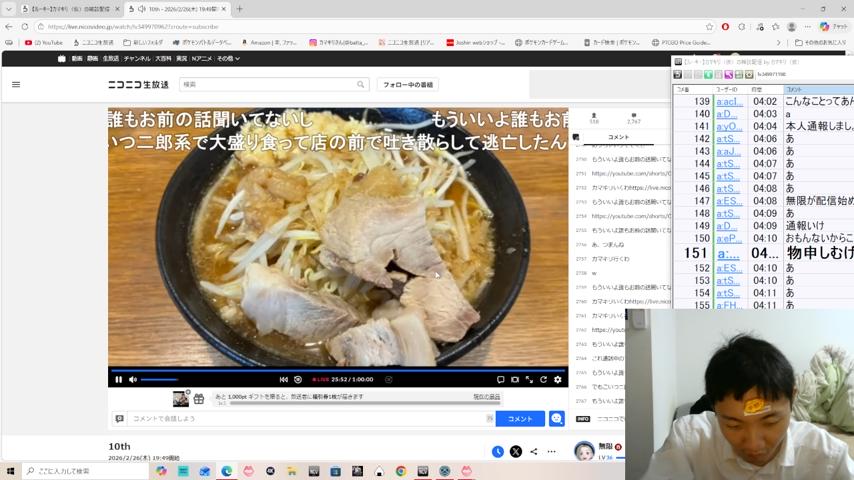
Task: Open the broadcaster 無限 avatar
Action: click(x=584, y=451)
